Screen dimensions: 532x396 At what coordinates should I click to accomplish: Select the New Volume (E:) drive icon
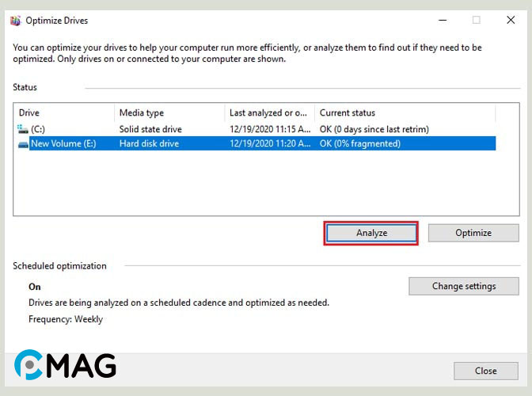click(23, 145)
